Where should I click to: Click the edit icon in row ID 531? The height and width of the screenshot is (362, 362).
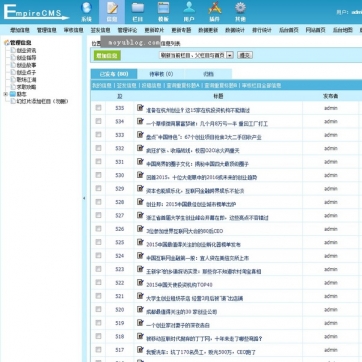[140, 161]
